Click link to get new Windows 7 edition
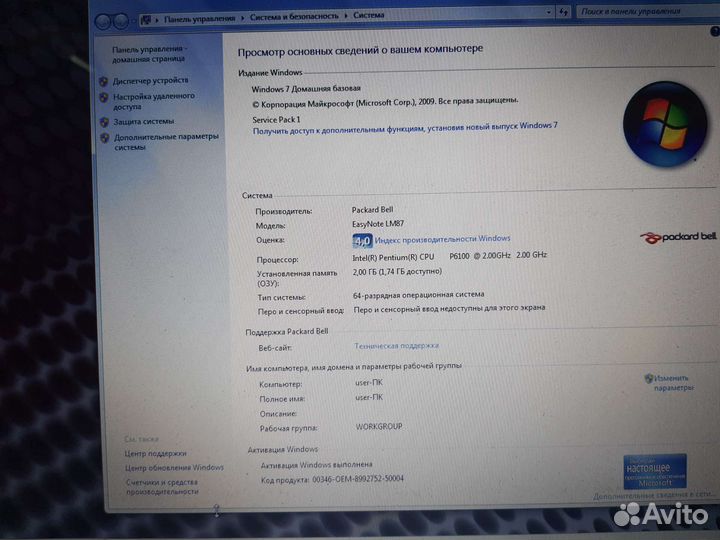Screen dimensions: 720x540 (x=405, y=128)
